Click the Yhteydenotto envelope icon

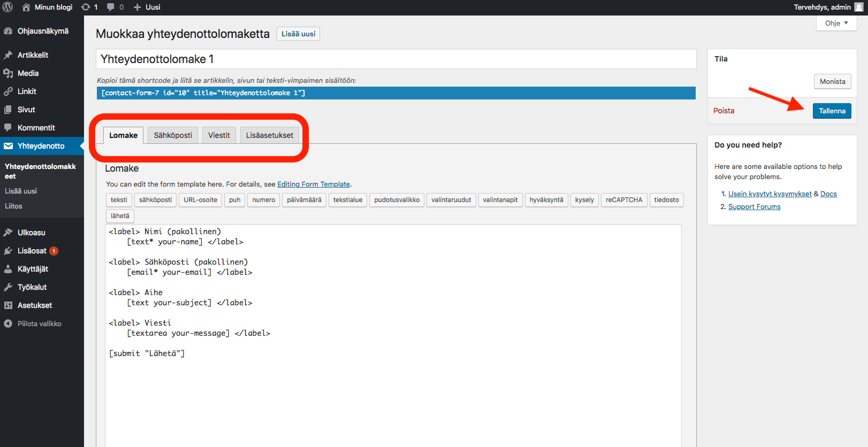coord(8,146)
